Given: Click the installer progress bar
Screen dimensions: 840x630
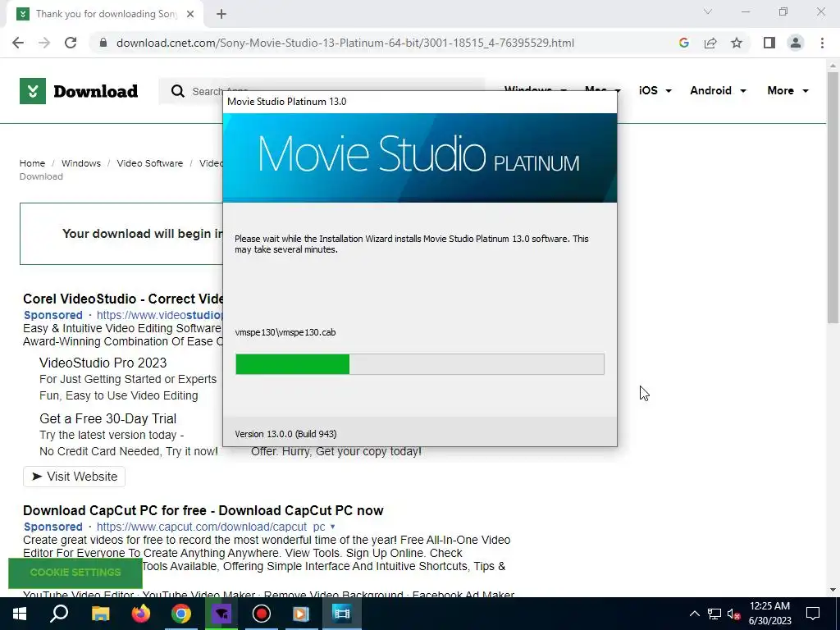Looking at the screenshot, I should click(x=419, y=364).
